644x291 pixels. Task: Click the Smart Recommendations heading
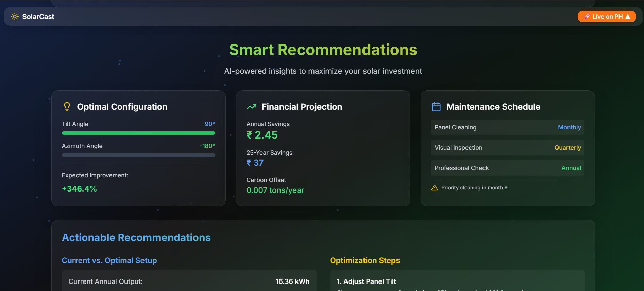pyautogui.click(x=323, y=50)
